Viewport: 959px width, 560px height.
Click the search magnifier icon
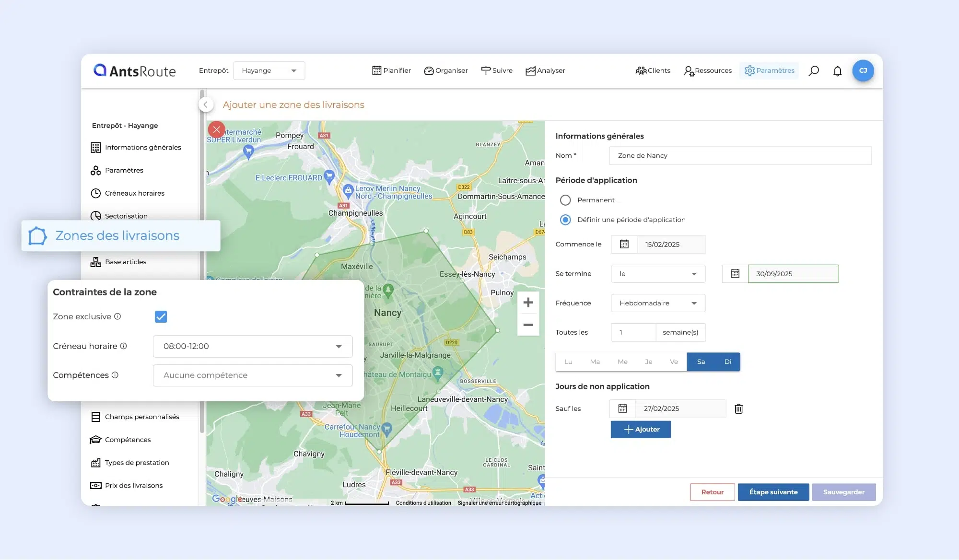click(x=813, y=71)
